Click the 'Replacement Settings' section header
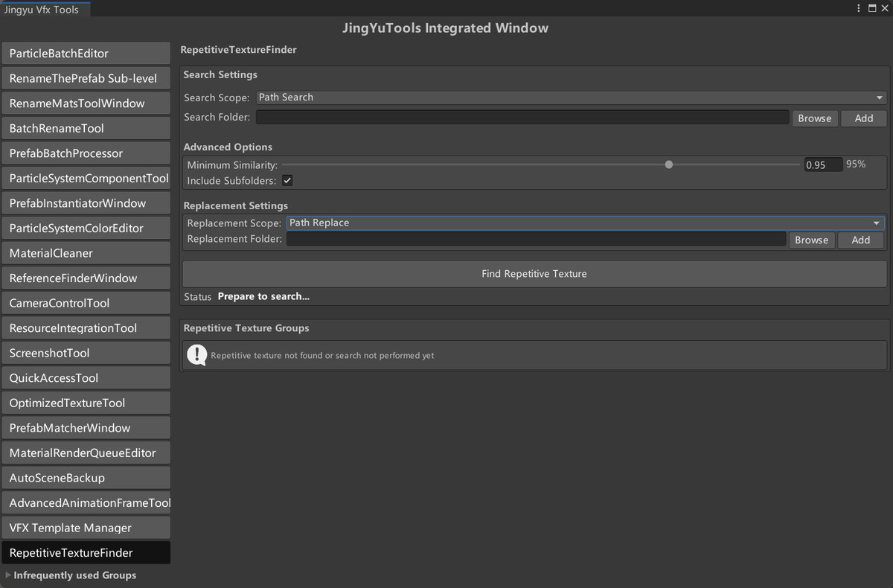Image resolution: width=893 pixels, height=588 pixels. click(x=235, y=205)
